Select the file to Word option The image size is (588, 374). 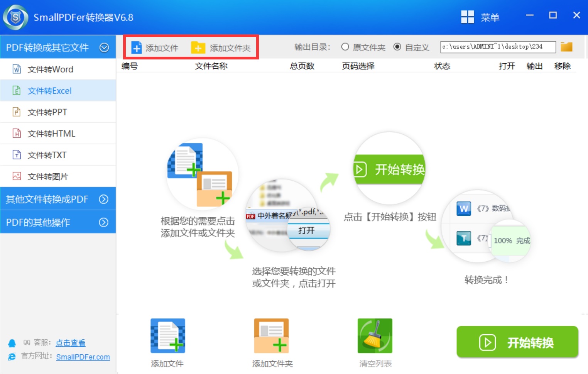tap(50, 69)
